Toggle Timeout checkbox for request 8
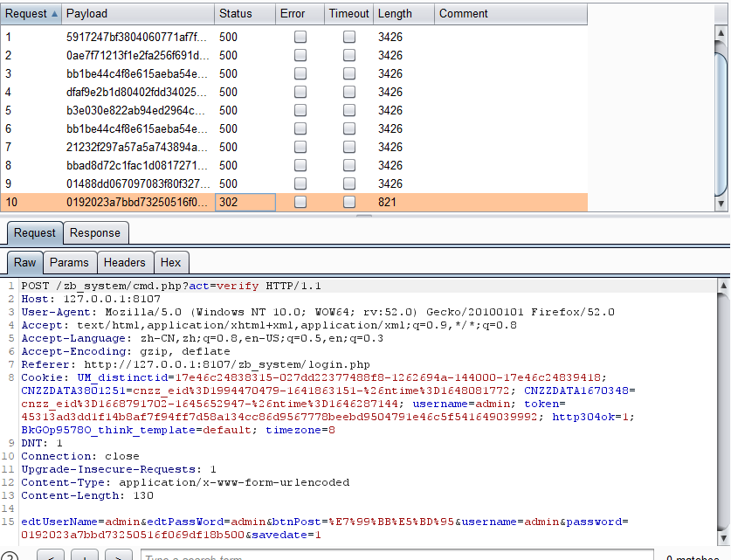The image size is (731, 560). tap(349, 165)
